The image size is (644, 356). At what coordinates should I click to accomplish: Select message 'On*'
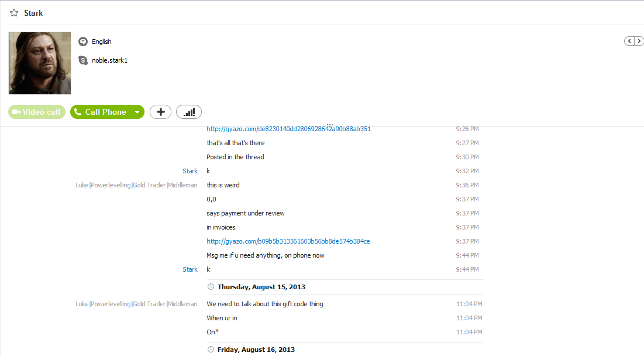213,332
